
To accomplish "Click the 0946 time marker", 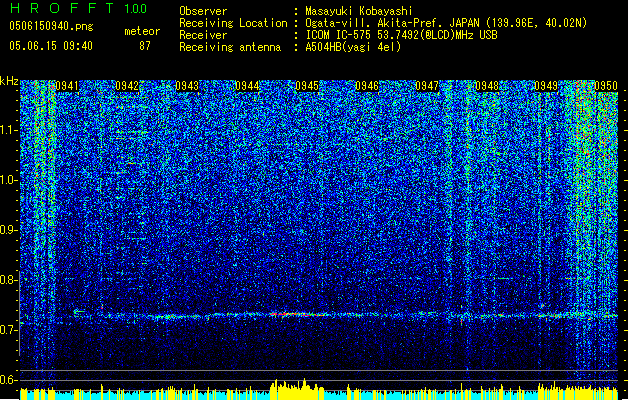I will 367,86.
